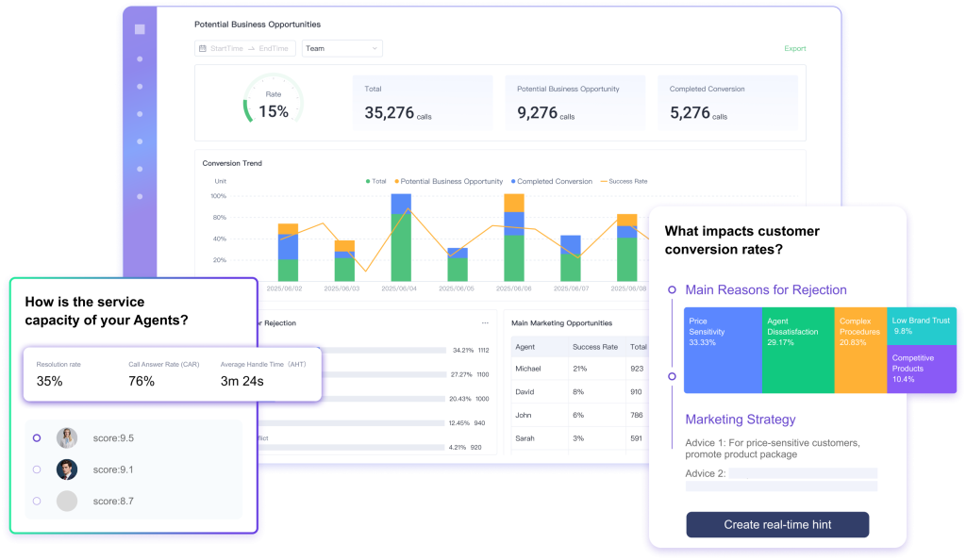
Task: Click the agent avatar beside score:9.5
Action: tap(67, 437)
